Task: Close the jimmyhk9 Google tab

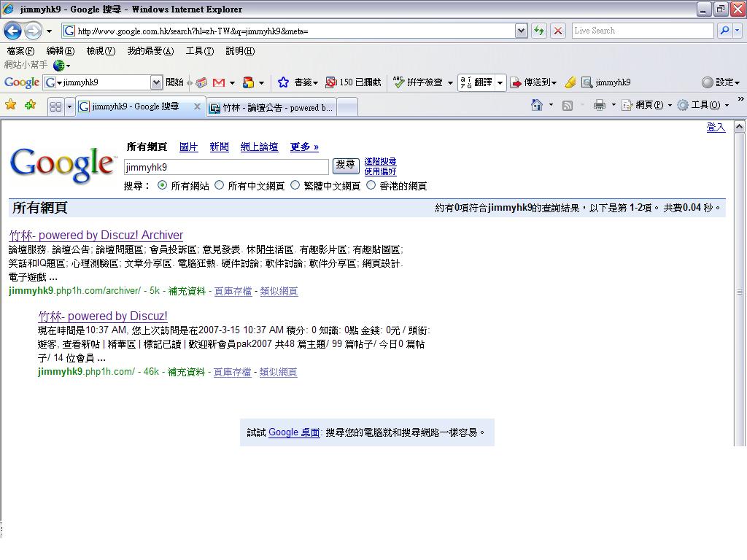Action: pyautogui.click(x=197, y=106)
